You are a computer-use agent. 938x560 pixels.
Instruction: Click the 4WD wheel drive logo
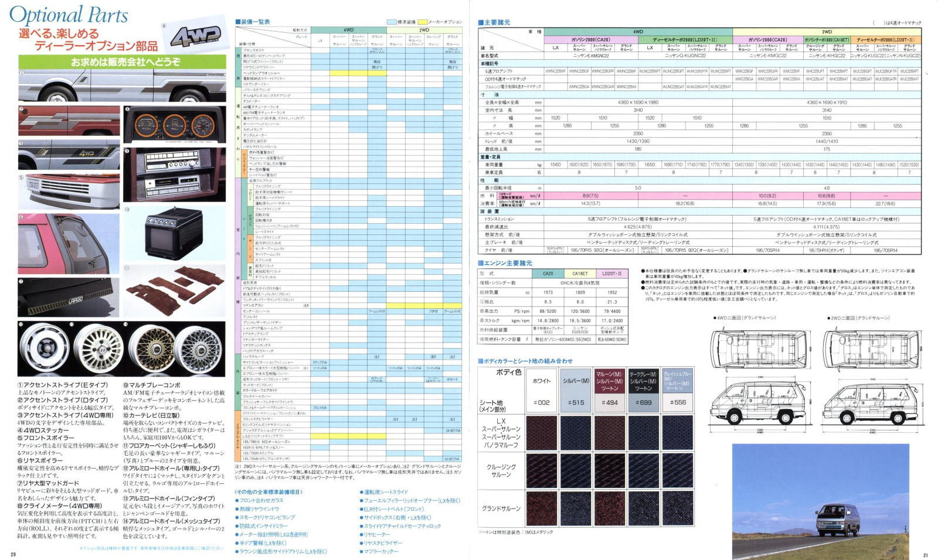pos(196,36)
